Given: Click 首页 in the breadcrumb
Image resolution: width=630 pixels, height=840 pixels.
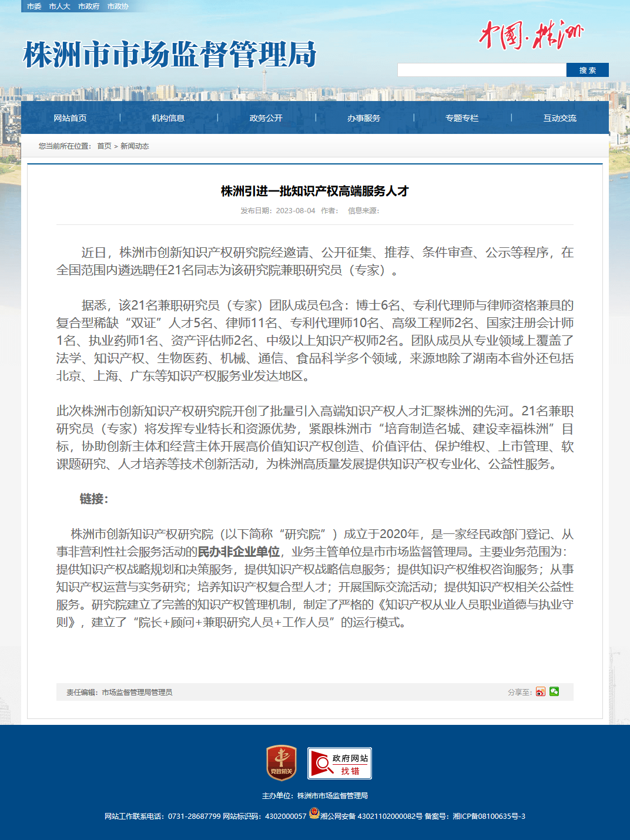Looking at the screenshot, I should point(104,146).
